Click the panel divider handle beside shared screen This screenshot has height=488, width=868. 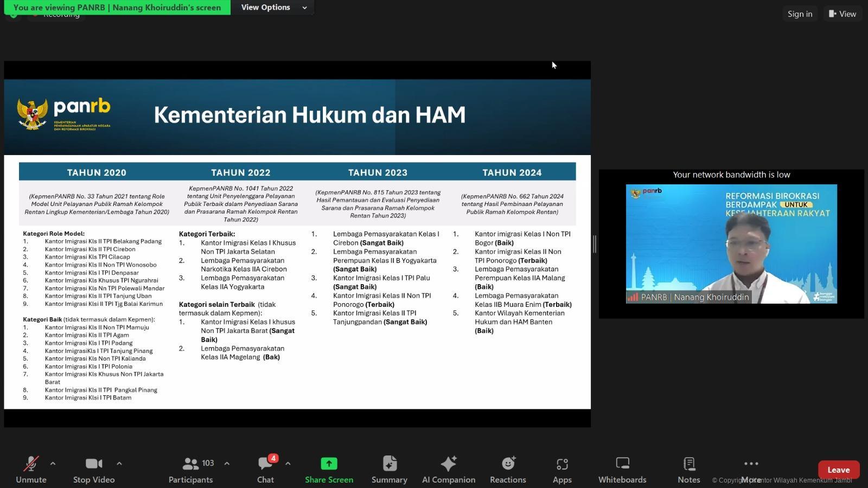(595, 244)
